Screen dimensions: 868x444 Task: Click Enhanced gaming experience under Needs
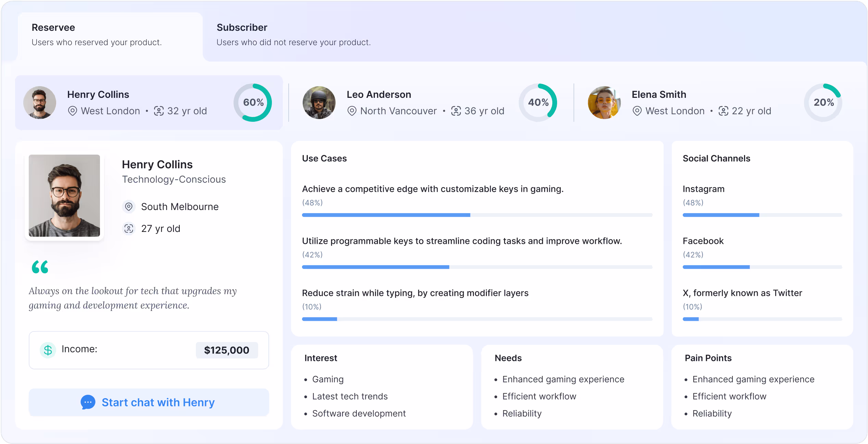point(563,379)
